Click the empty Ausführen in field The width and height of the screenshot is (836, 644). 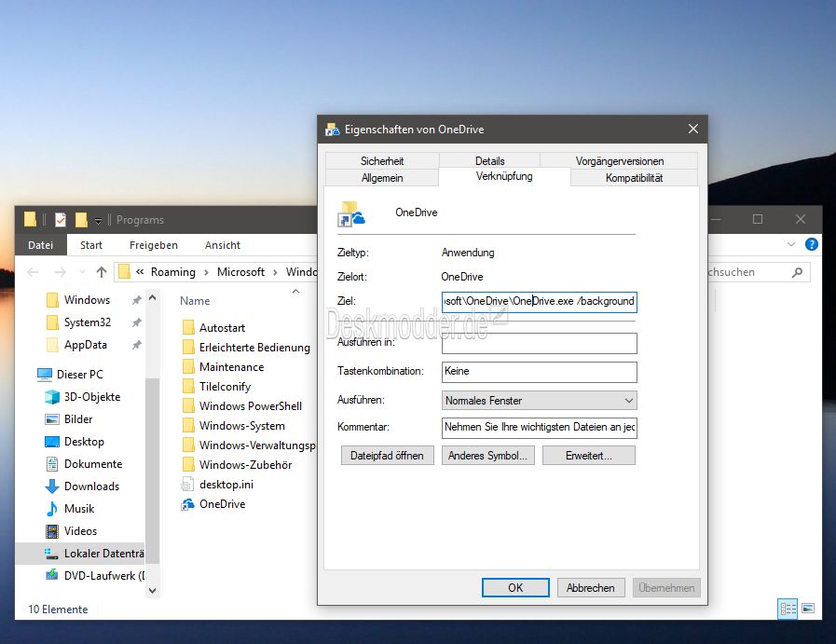coord(540,343)
